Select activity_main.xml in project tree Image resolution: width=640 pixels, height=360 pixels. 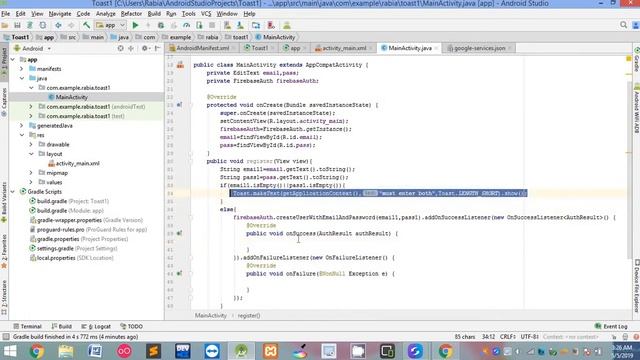point(78,163)
